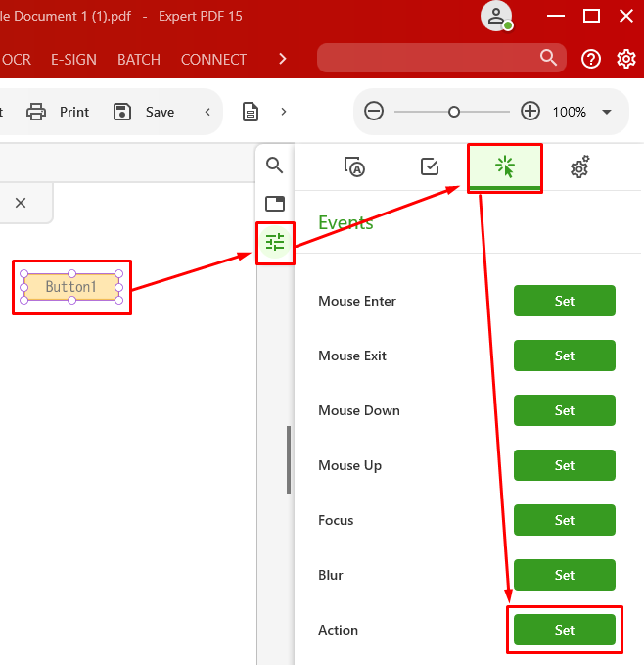Switch to the advanced gears tab
Image resolution: width=644 pixels, height=665 pixels.
click(x=579, y=166)
